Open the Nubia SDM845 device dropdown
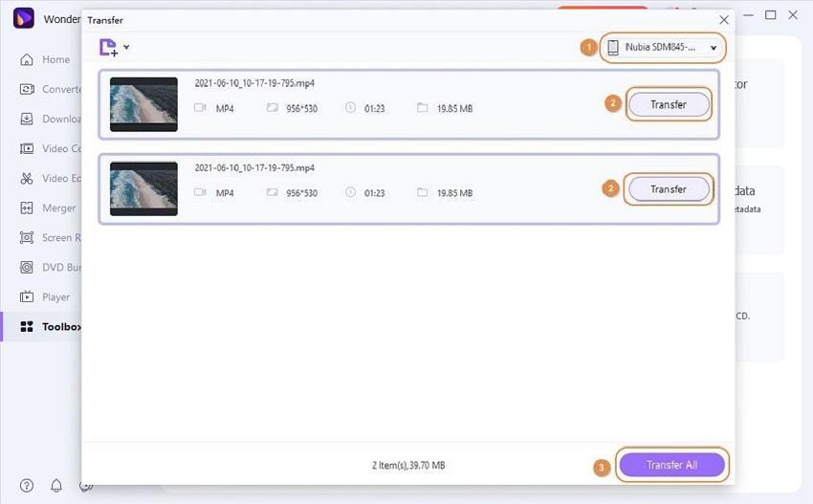Viewport: 813px width, 504px height. pos(663,48)
